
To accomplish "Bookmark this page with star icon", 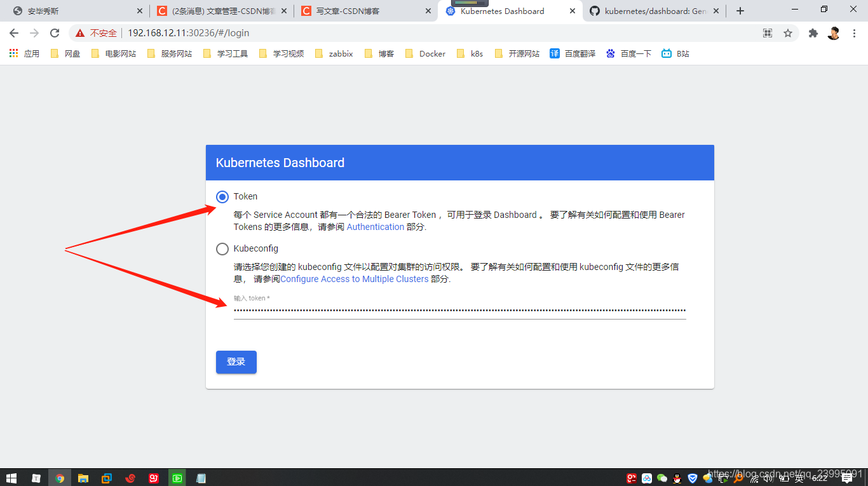I will (788, 33).
